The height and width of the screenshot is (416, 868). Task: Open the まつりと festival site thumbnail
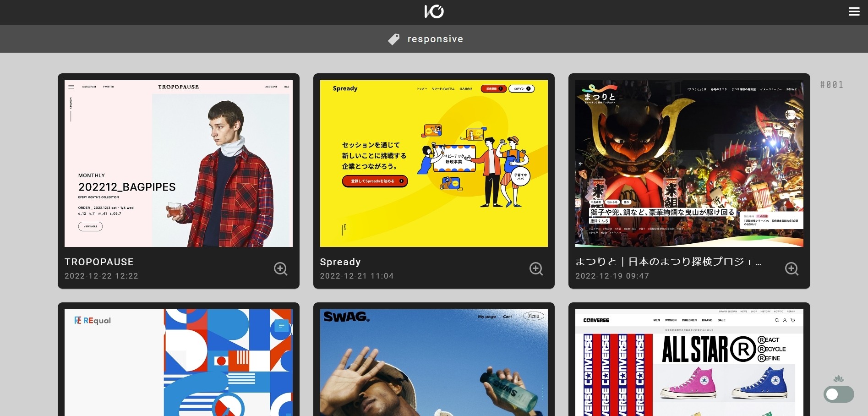(x=689, y=164)
